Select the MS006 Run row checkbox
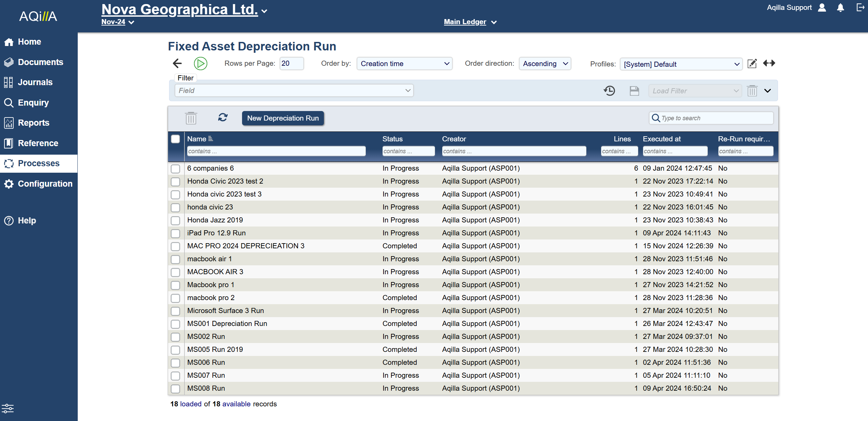 176,363
